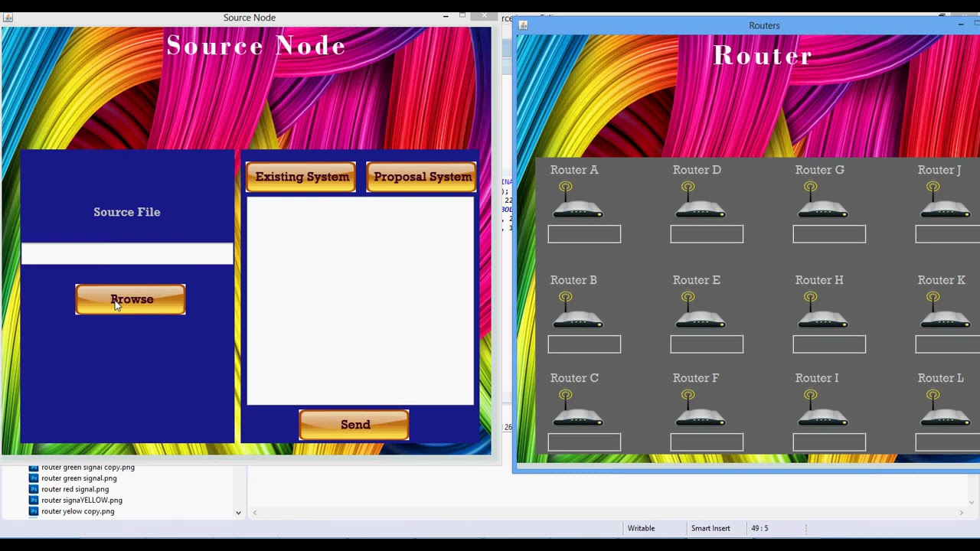This screenshot has height=551, width=980.
Task: Click the Send button
Action: 354,425
